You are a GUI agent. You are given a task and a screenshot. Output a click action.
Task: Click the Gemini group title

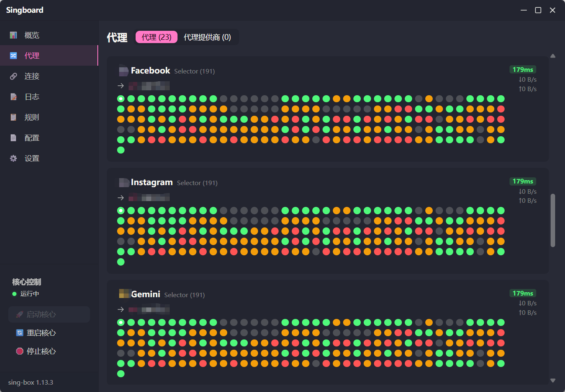click(x=145, y=294)
